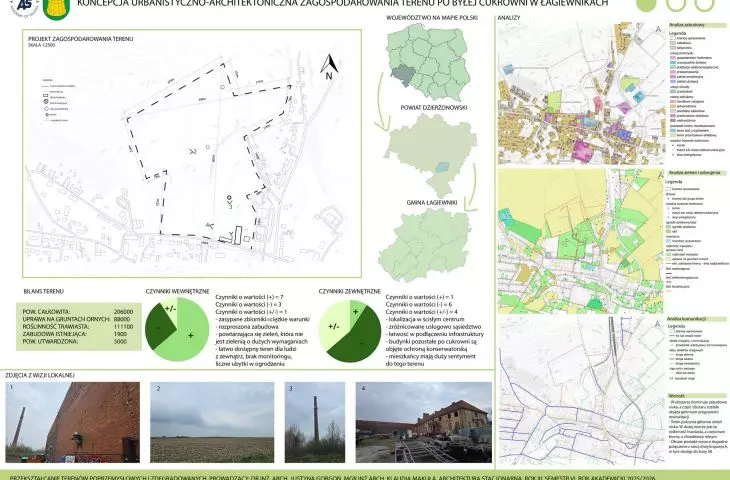
Task: Click the 'POWIAT DZIERŻONOWSKI' label
Action: pos(434,108)
